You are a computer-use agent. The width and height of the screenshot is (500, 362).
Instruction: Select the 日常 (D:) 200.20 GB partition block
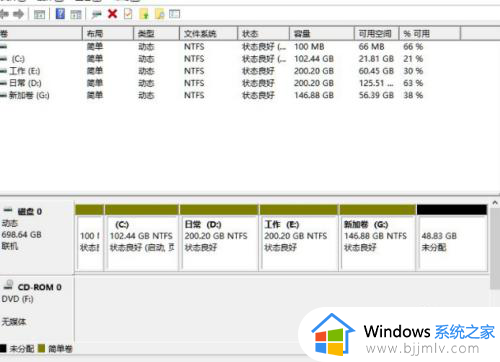coord(219,238)
